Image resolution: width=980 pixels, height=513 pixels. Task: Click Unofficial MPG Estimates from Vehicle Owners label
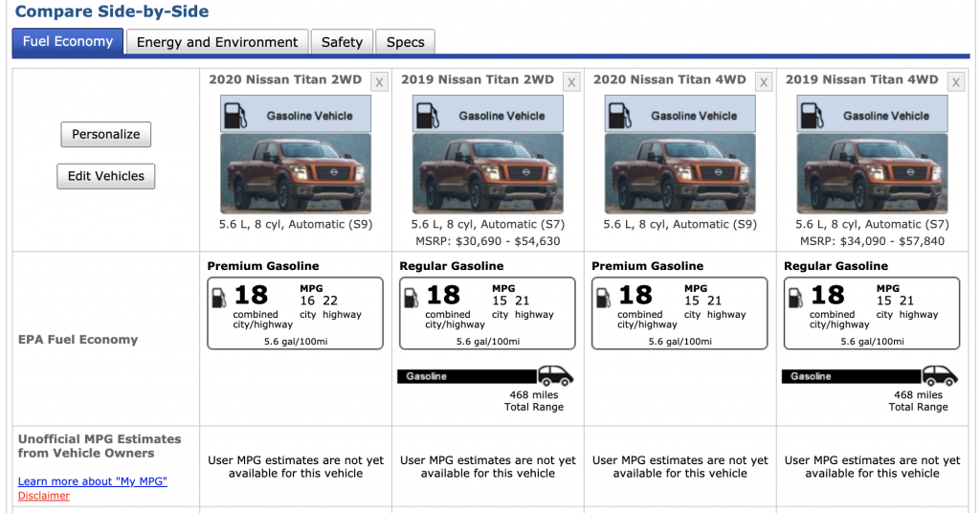point(100,446)
